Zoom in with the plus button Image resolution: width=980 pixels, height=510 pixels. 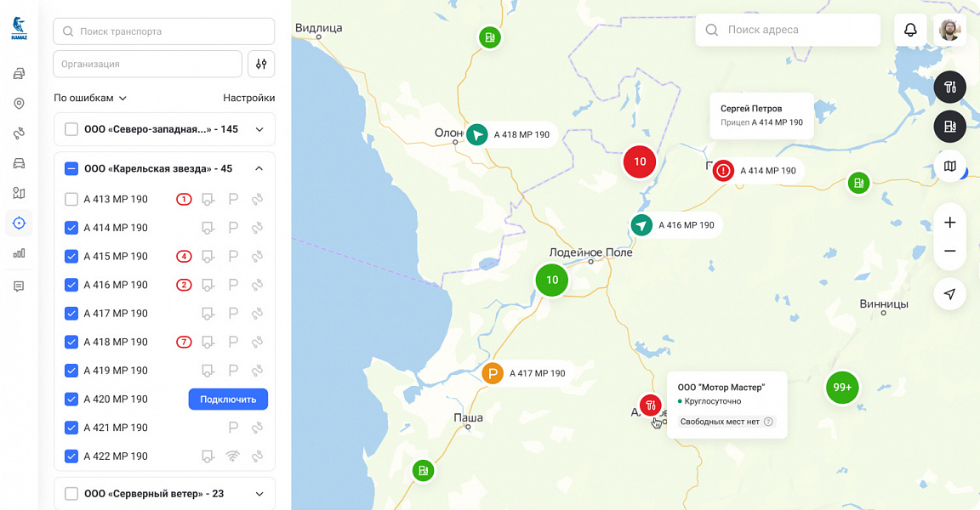tap(950, 222)
